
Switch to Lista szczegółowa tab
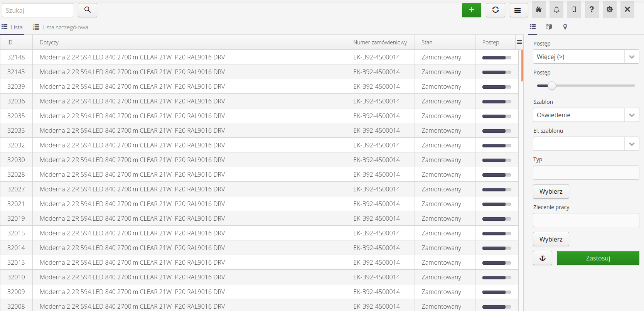pos(61,27)
